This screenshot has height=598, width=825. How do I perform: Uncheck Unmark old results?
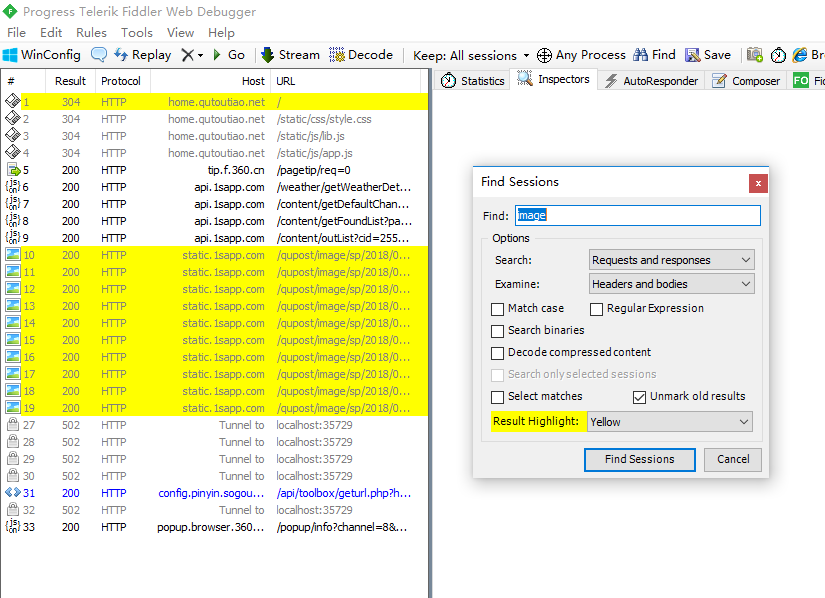(640, 397)
